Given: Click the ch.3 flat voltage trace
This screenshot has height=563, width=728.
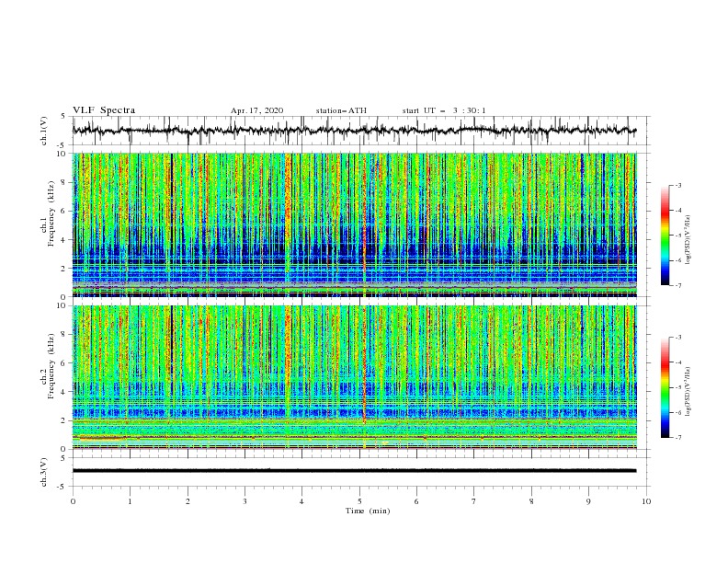Looking at the screenshot, I should coord(354,471).
